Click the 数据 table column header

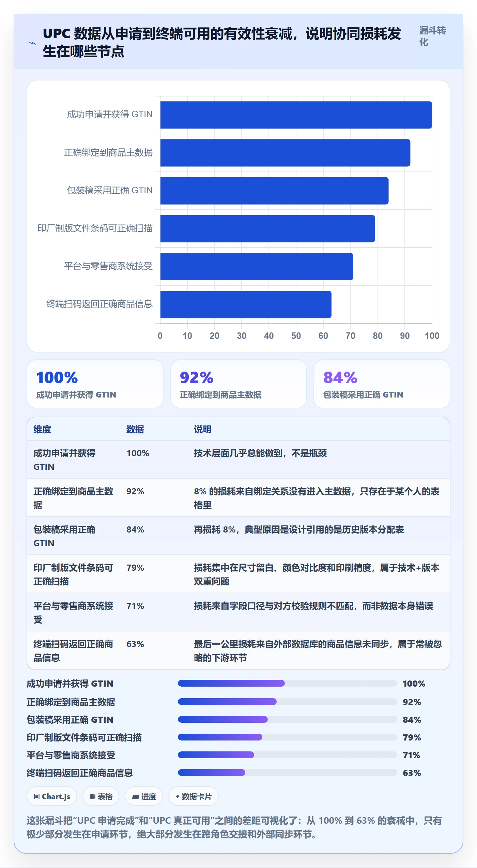coord(135,429)
